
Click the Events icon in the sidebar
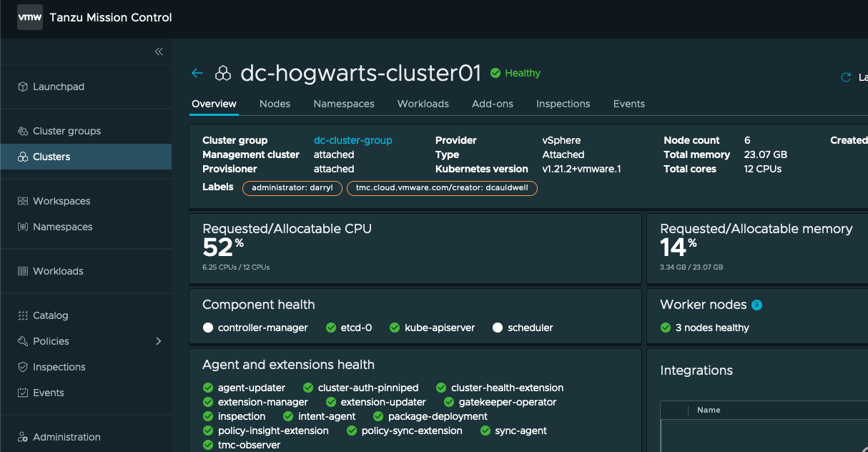(x=21, y=393)
